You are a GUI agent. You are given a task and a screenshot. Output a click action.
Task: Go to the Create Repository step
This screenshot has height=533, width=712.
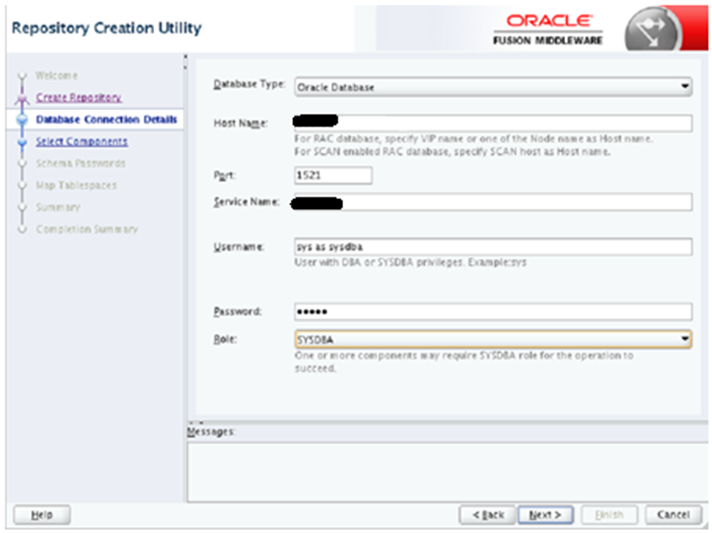click(79, 97)
